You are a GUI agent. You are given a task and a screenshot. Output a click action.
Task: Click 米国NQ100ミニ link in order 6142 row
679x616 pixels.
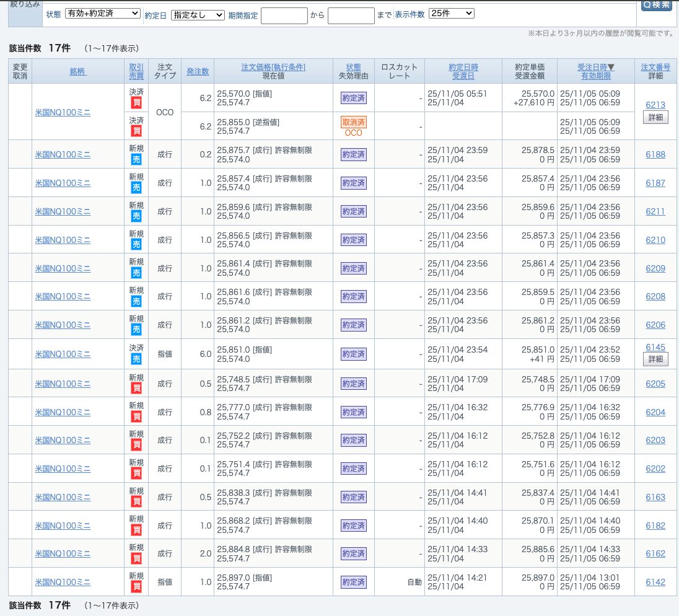pos(63,582)
